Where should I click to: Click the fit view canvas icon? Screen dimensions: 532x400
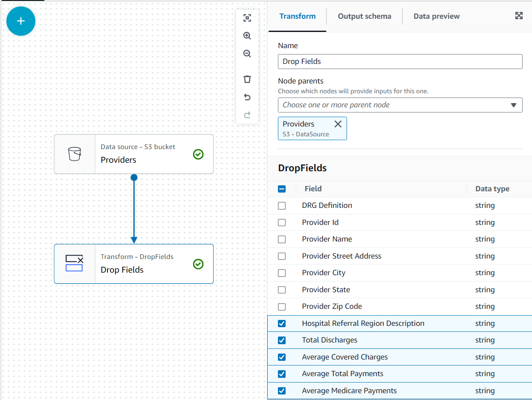click(x=247, y=18)
